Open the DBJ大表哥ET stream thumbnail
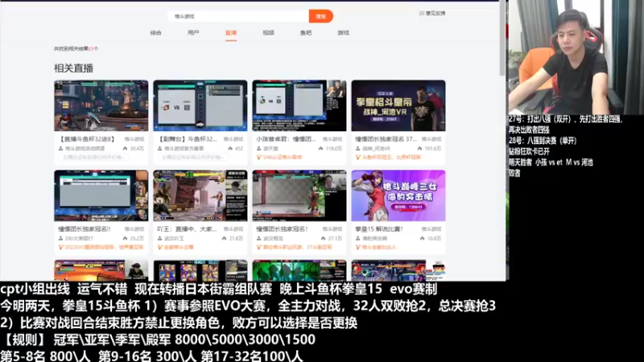 click(101, 195)
